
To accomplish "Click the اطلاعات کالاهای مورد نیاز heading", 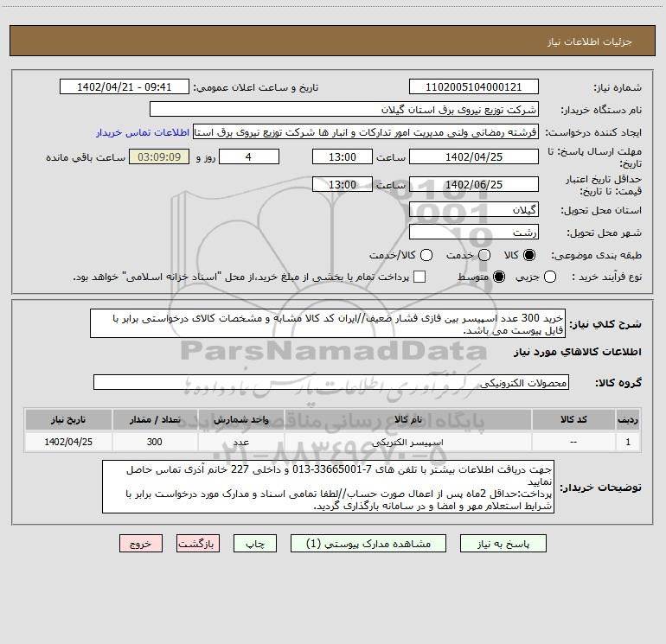I will coord(577,352).
